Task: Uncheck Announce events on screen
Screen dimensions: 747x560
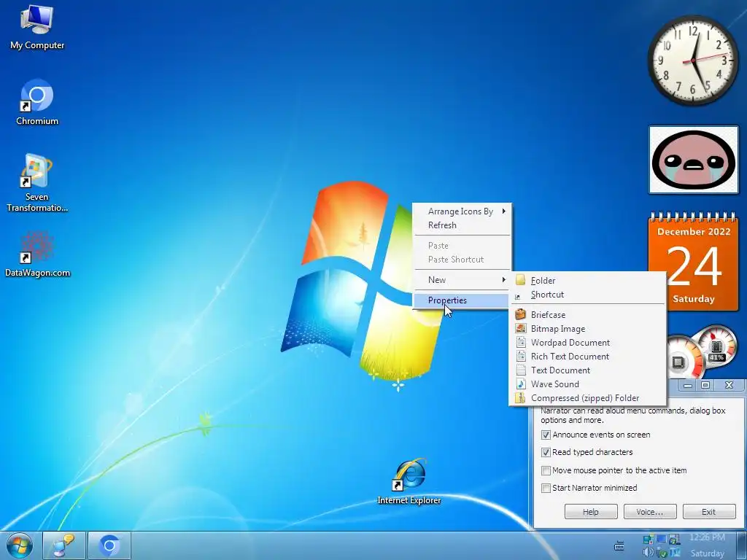Action: [x=546, y=435]
